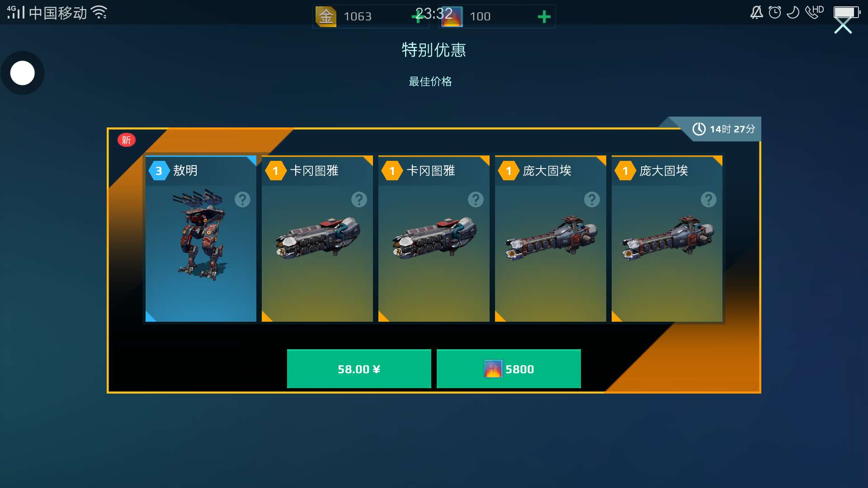Tap the red 新 badge
Screen dimensions: 868x488
pyautogui.click(x=126, y=140)
